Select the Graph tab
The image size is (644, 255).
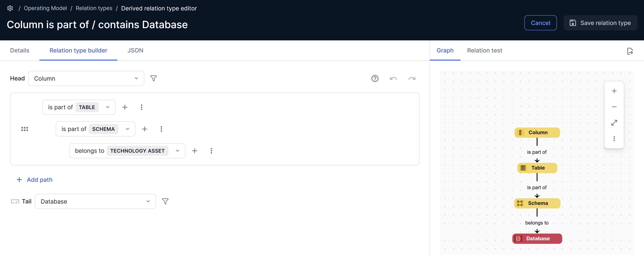click(x=445, y=50)
